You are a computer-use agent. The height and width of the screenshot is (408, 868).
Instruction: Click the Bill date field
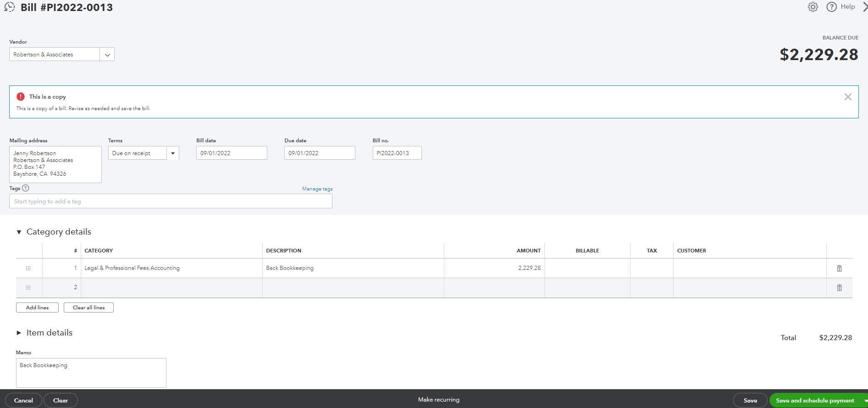pos(232,153)
